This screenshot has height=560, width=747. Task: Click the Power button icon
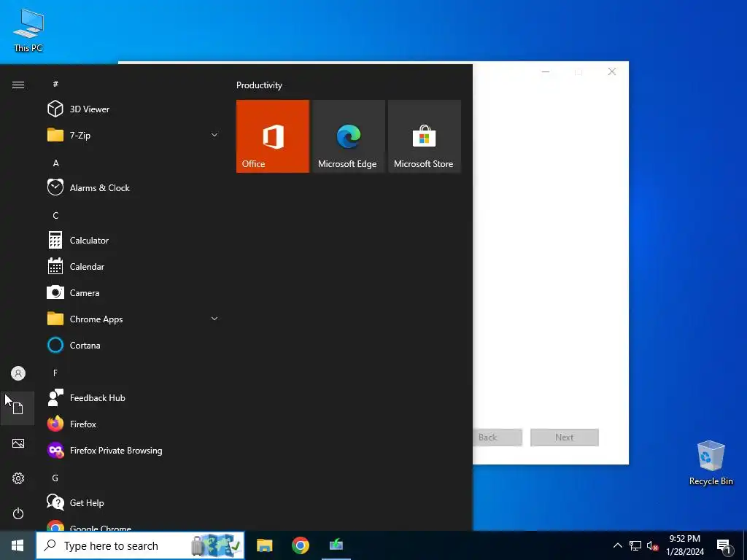tap(18, 513)
